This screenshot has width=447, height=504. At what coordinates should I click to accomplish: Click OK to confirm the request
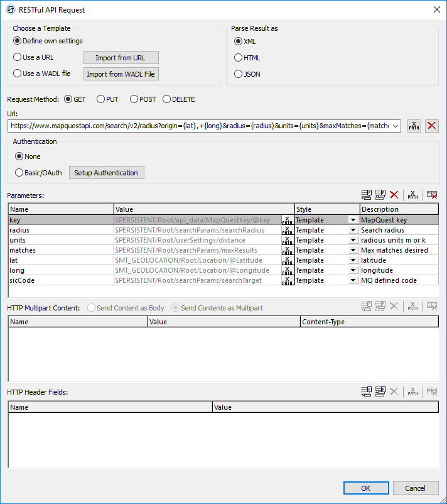pyautogui.click(x=365, y=488)
